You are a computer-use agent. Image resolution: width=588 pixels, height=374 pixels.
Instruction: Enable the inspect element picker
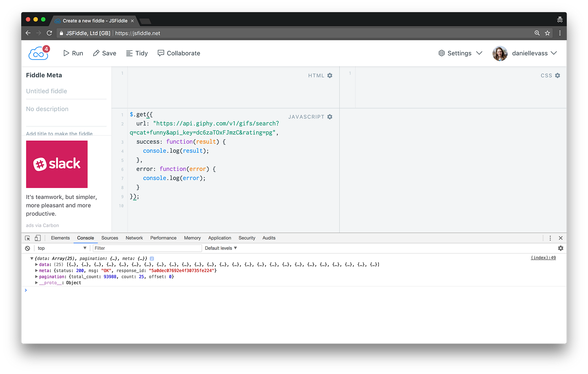pos(27,238)
